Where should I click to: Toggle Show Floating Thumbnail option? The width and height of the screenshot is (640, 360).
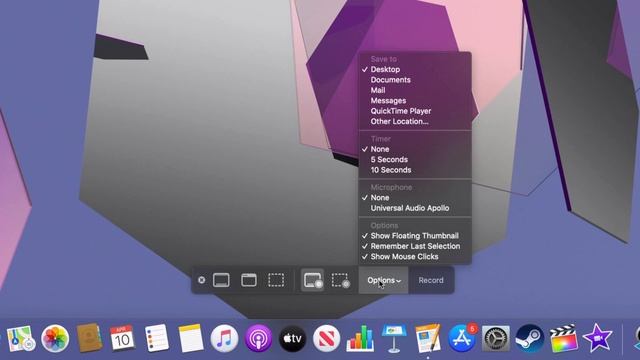[415, 236]
